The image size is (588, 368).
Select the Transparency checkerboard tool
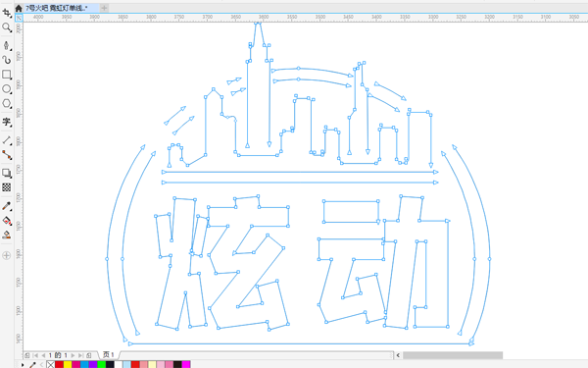[x=7, y=187]
